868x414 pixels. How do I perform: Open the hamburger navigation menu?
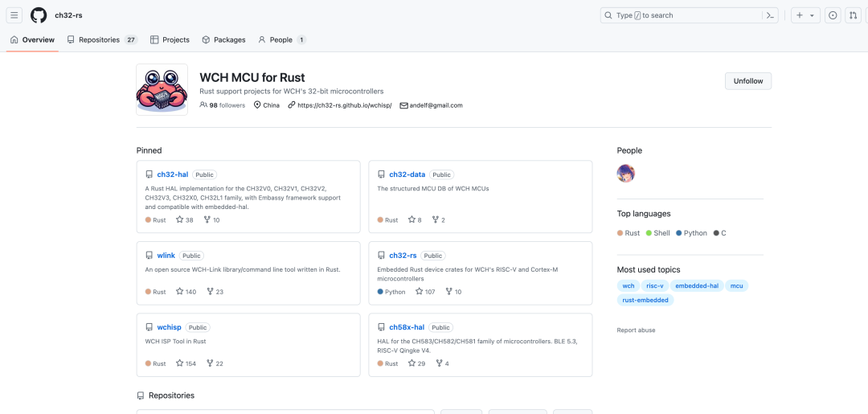pos(14,15)
